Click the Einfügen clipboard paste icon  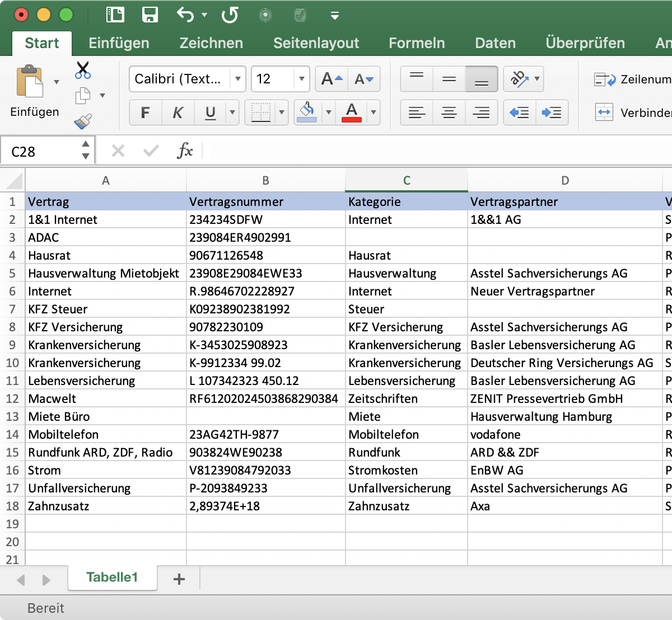click(30, 82)
